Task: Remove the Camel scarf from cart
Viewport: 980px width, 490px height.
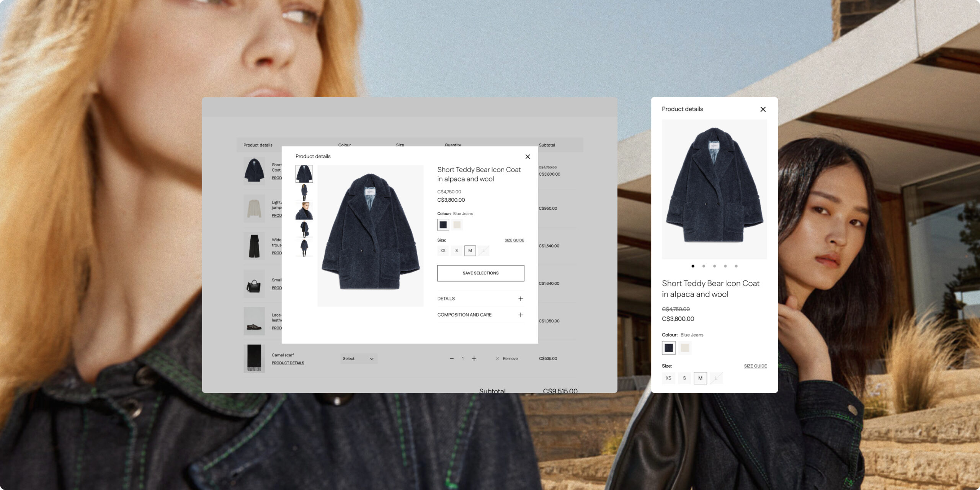Action: 507,359
